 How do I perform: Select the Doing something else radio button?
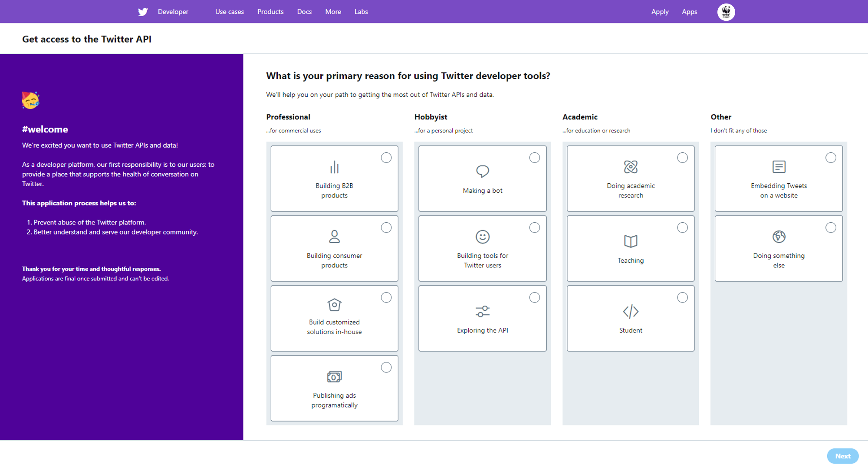point(830,227)
